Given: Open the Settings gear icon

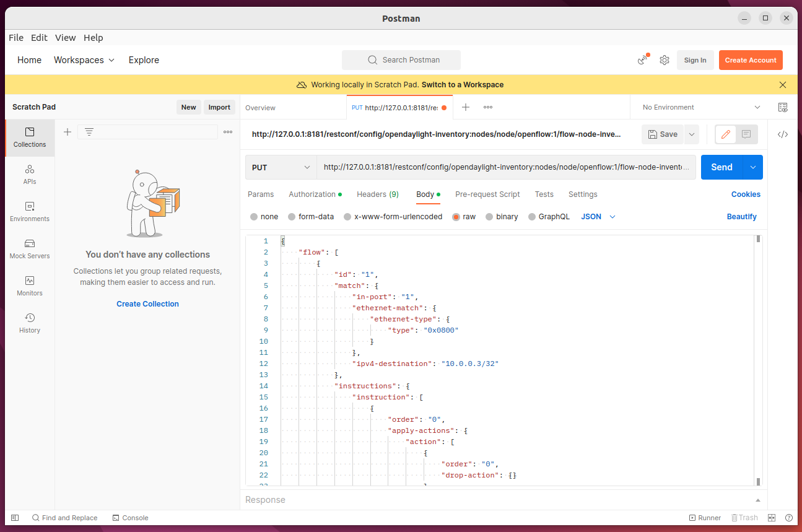Looking at the screenshot, I should tap(665, 60).
